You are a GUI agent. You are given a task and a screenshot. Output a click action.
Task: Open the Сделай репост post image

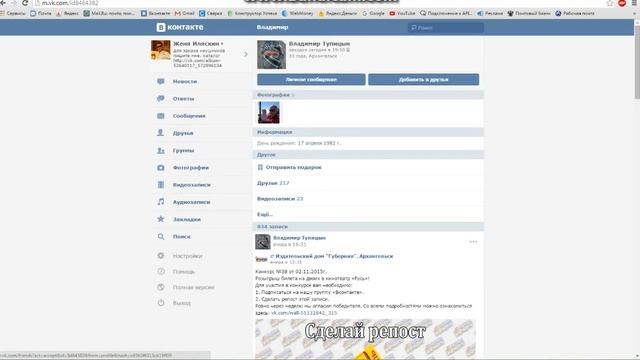365,339
